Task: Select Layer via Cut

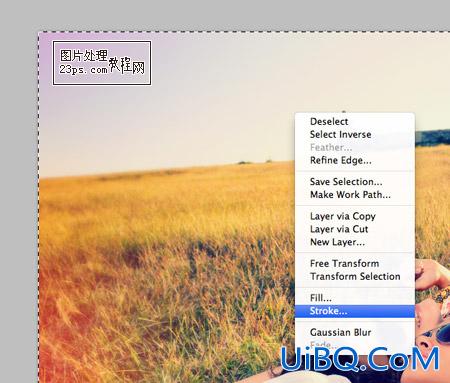Action: point(355,229)
